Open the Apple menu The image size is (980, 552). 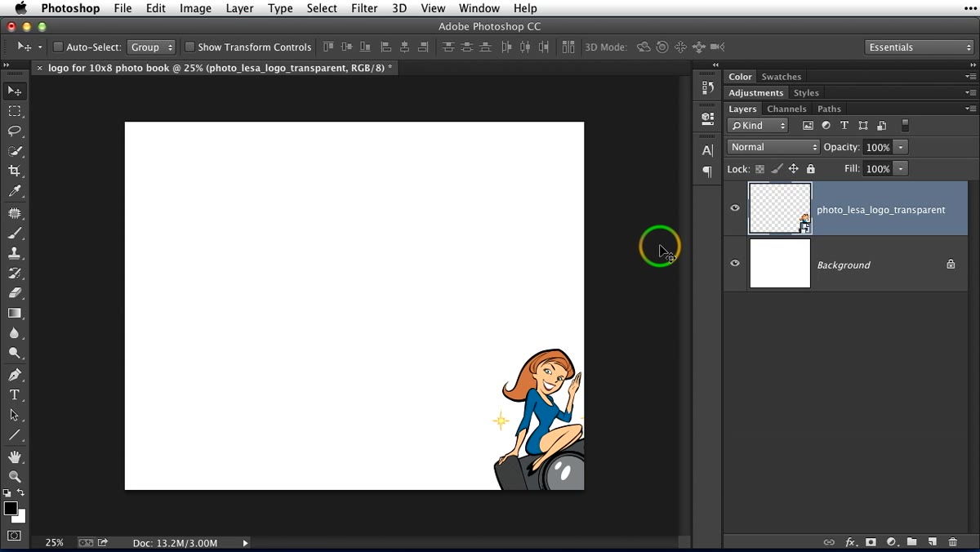point(20,8)
